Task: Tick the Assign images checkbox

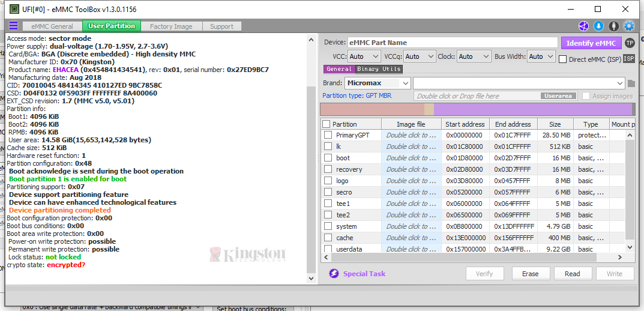Action: pyautogui.click(x=586, y=95)
